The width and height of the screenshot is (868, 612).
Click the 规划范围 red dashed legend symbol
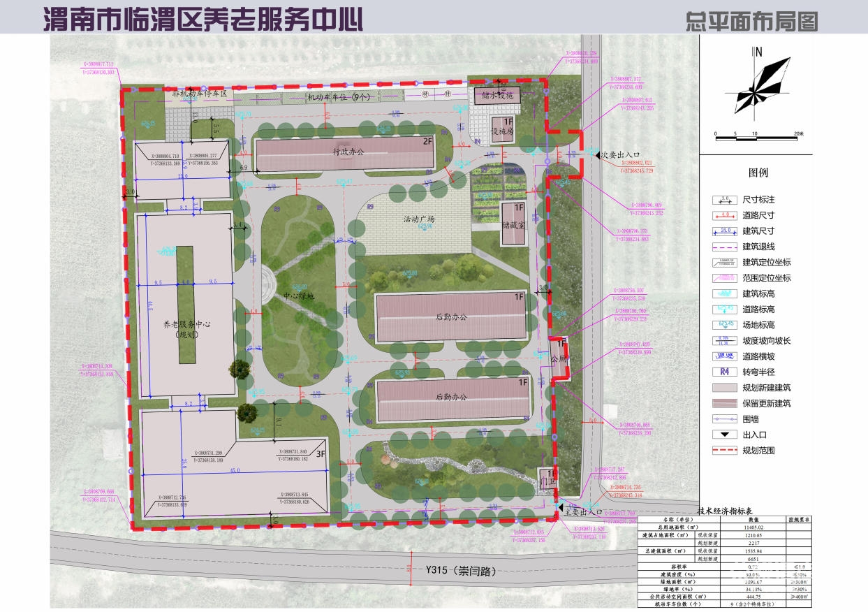(x=724, y=451)
